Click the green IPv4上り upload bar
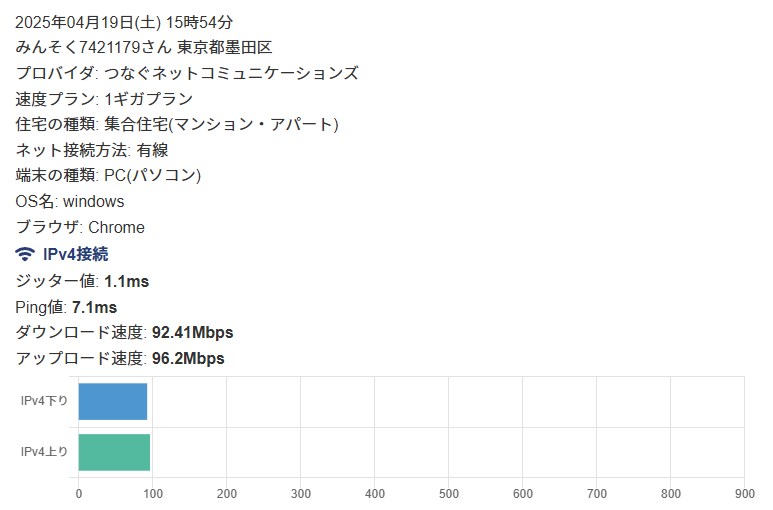Screen dimensions: 773x510 [114, 452]
